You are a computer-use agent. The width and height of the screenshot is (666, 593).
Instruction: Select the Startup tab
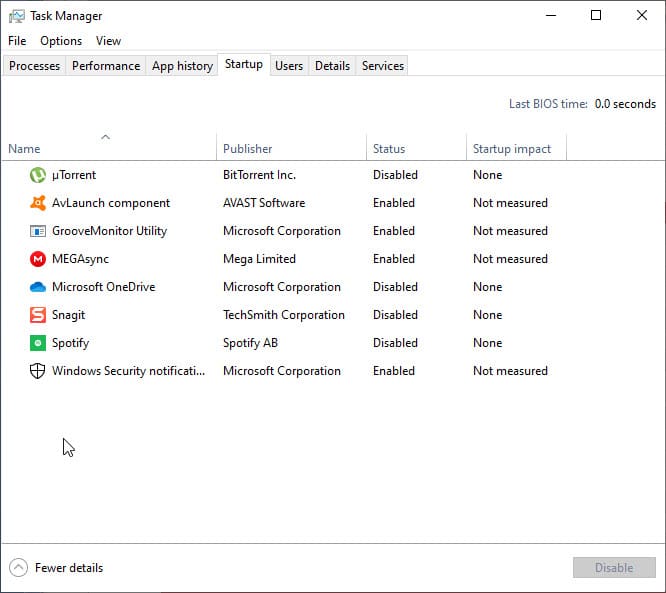pyautogui.click(x=244, y=65)
